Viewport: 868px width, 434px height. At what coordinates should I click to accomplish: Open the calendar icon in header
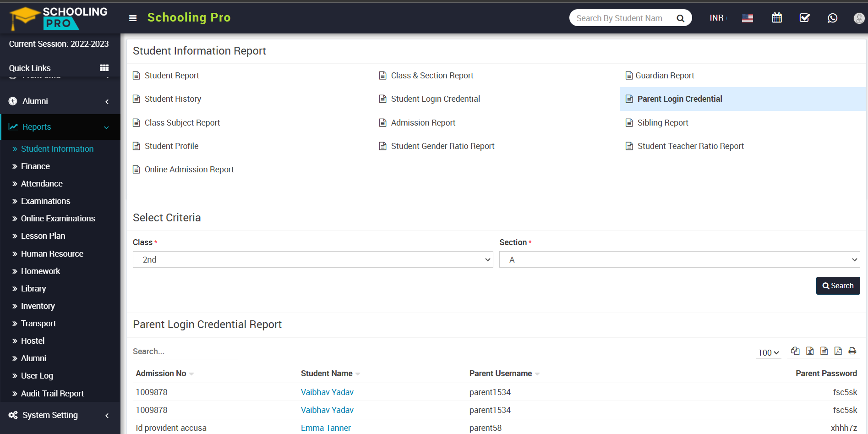tap(777, 18)
